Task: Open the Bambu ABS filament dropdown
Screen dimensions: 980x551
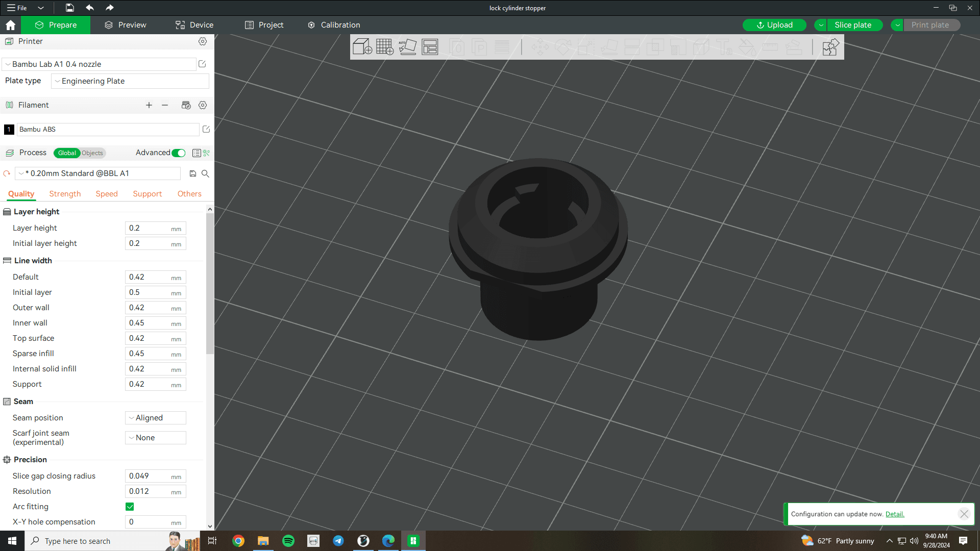Action: point(108,130)
